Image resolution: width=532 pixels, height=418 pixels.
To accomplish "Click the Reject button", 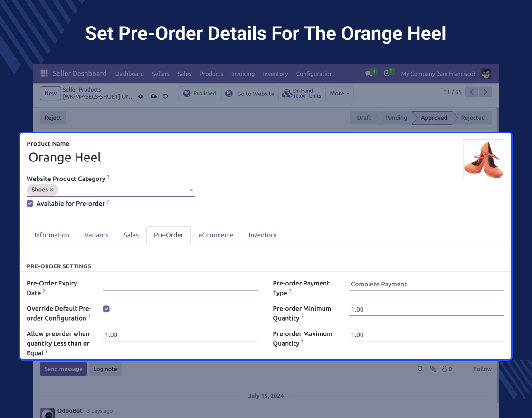I will click(53, 118).
